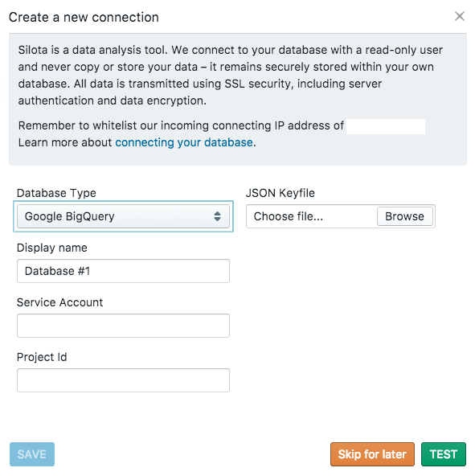This screenshot has height=476, width=475.
Task: Click the Silota data analysis description paragraph
Action: (231, 76)
